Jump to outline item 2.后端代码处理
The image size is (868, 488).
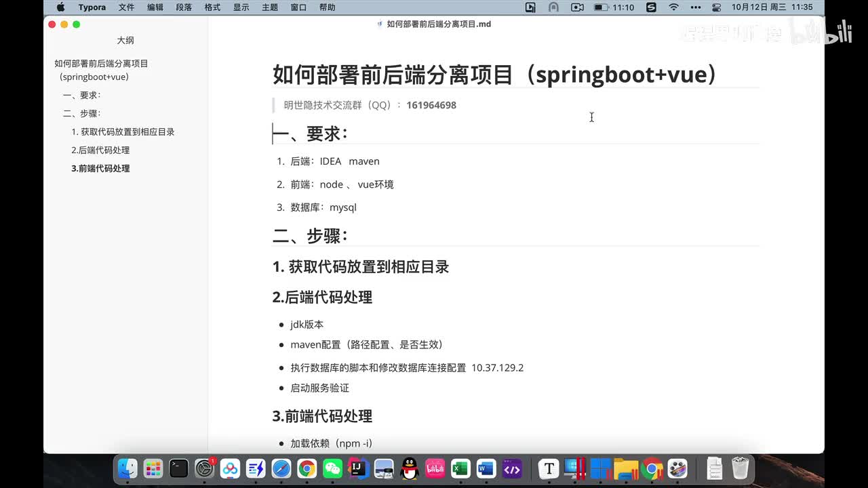click(100, 150)
